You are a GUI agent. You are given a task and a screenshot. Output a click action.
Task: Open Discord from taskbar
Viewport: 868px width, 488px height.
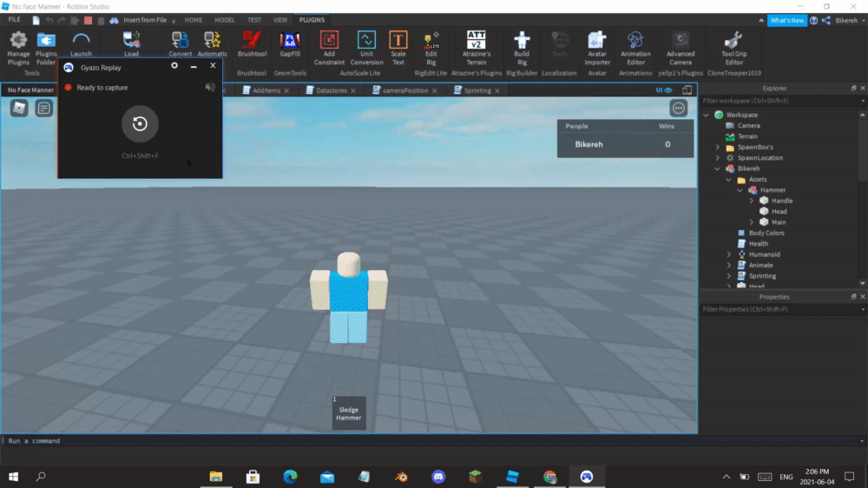[x=438, y=477]
